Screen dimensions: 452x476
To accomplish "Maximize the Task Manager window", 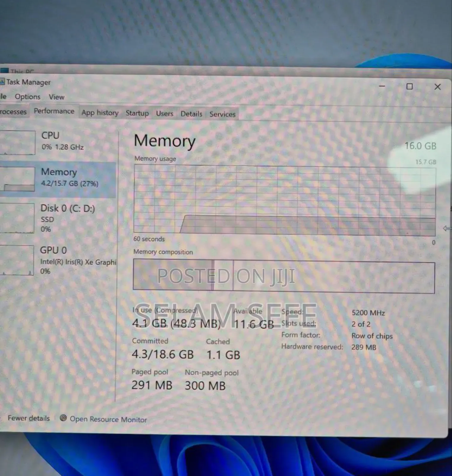I will 410,87.
